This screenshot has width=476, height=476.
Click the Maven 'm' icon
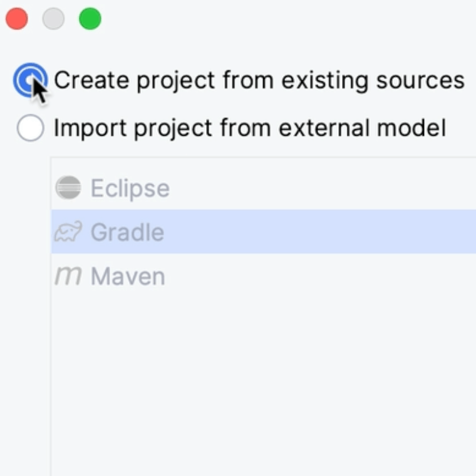click(x=68, y=276)
